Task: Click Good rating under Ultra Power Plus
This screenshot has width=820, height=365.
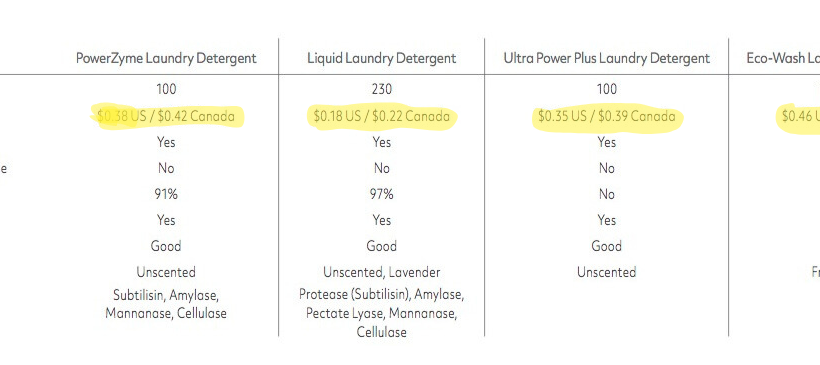Action: click(607, 246)
